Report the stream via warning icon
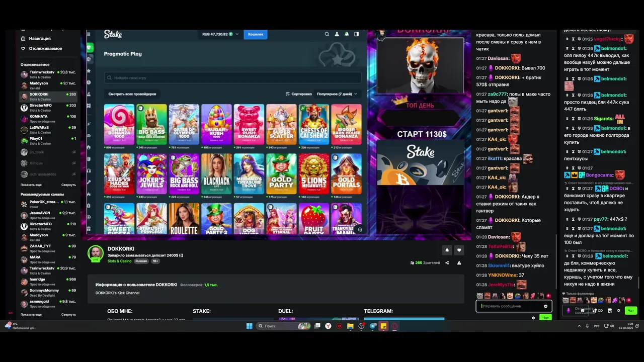The height and width of the screenshot is (362, 644). [459, 262]
